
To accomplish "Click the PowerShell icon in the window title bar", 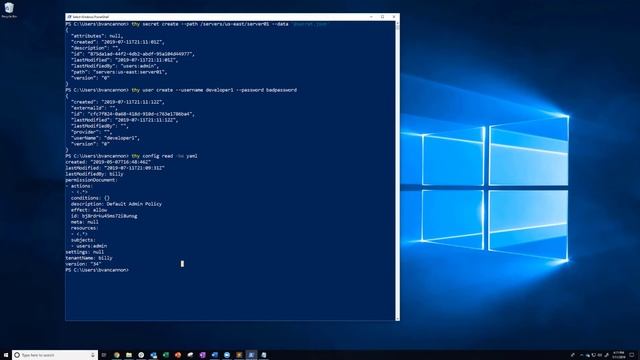I will pyautogui.click(x=69, y=17).
